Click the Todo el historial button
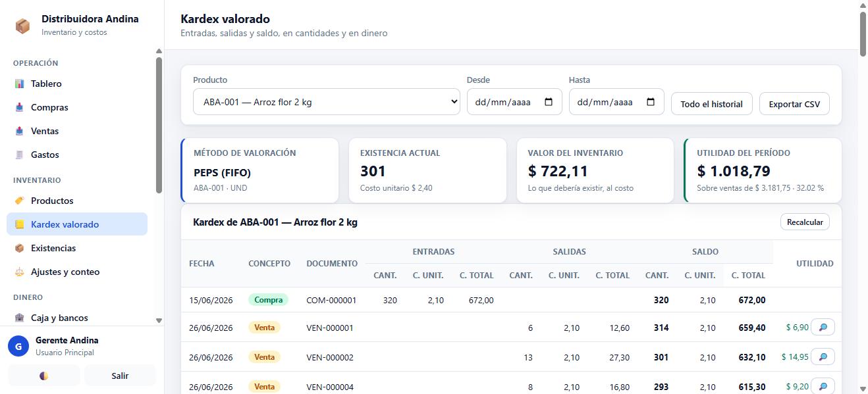This screenshot has width=868, height=394. pos(711,104)
